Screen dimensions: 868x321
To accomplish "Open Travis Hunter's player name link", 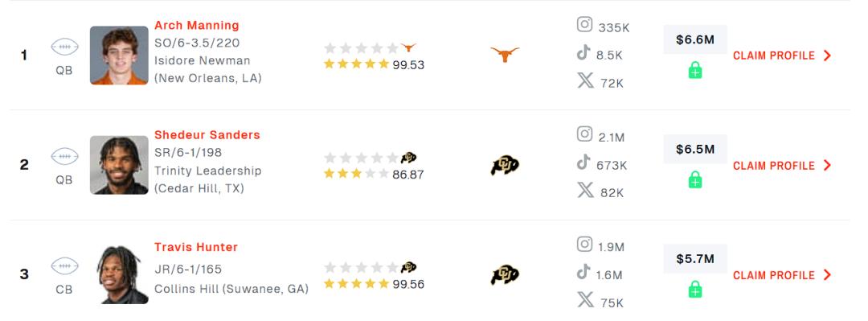I will (196, 247).
